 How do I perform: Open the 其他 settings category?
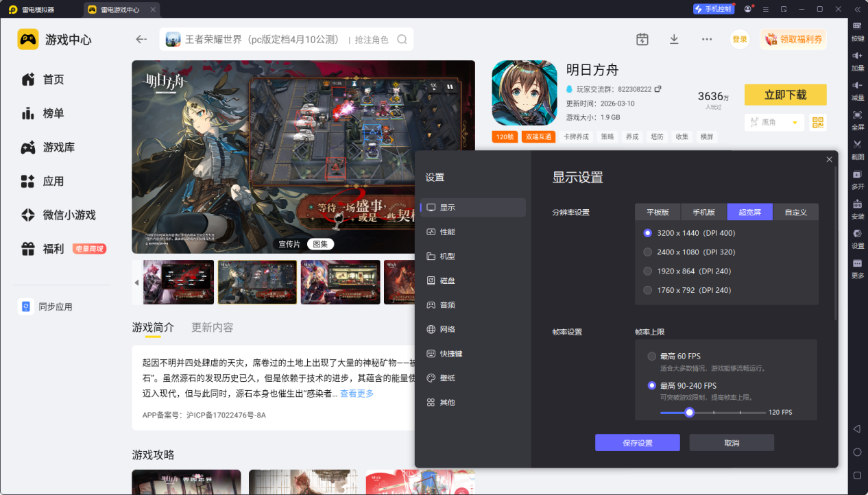click(x=473, y=402)
